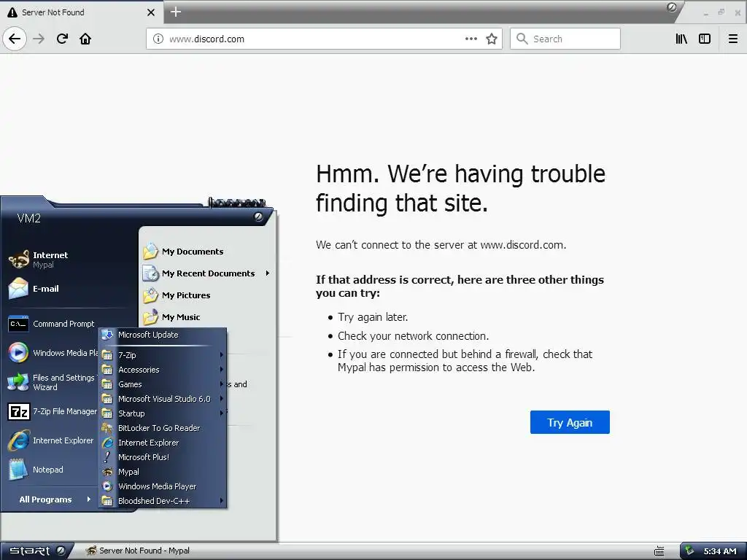Open the hamburger application menu

click(x=733, y=39)
